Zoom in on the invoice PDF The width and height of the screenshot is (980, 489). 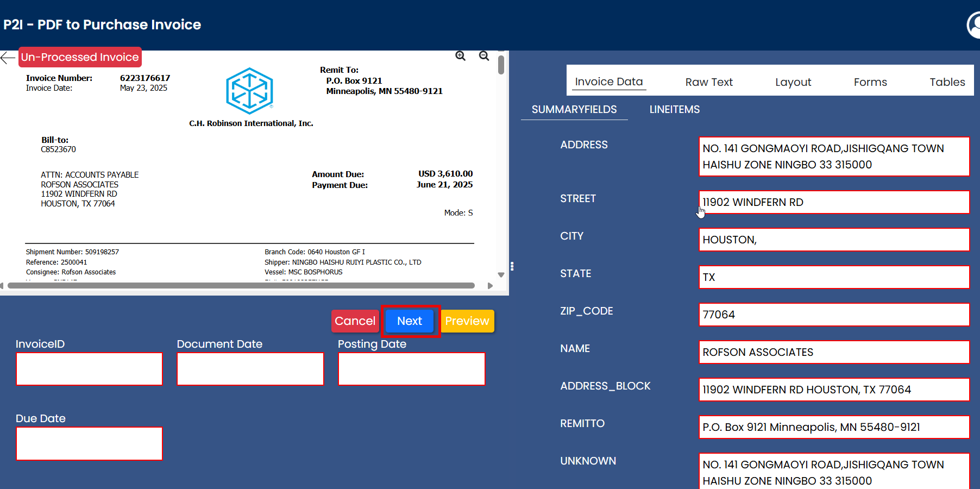(x=460, y=56)
